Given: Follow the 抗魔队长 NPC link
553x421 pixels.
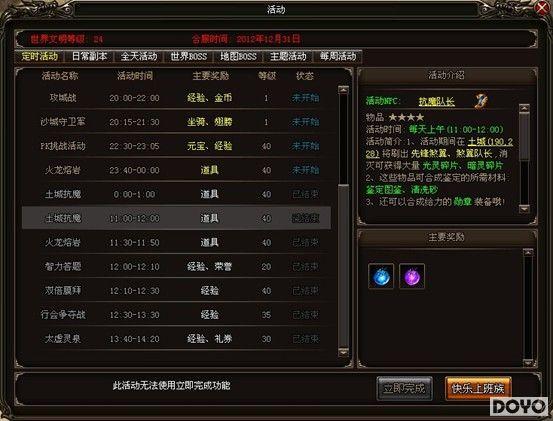Looking at the screenshot, I should pos(437,102).
